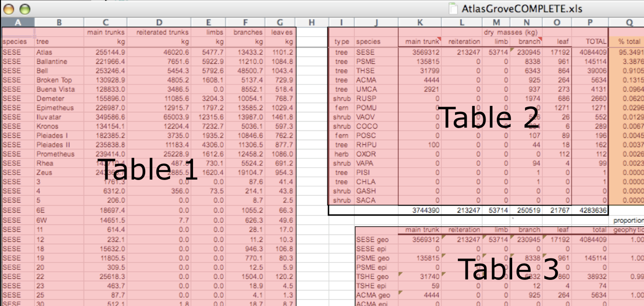
Task: Select column A header
Action: (x=18, y=23)
